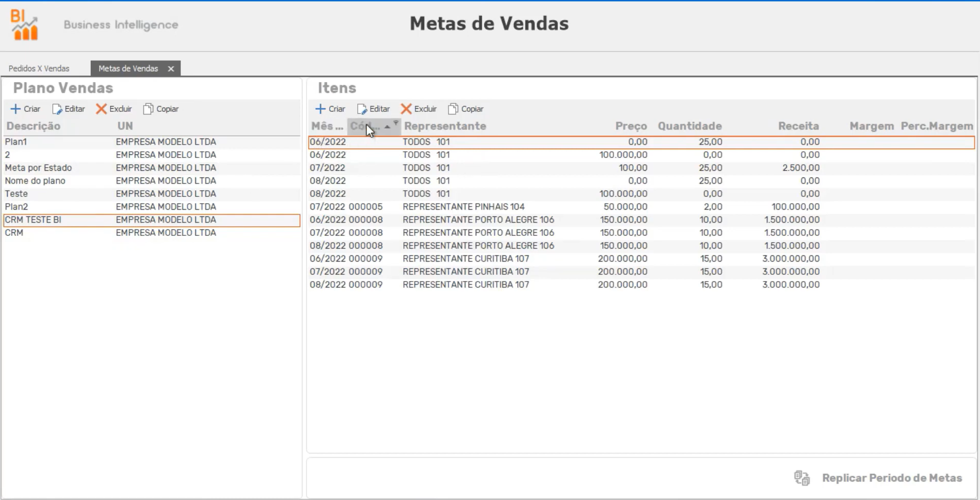Viewport: 980px width, 500px height.
Task: Select 08/2022 Representante Porto Alegre row
Action: point(641,246)
